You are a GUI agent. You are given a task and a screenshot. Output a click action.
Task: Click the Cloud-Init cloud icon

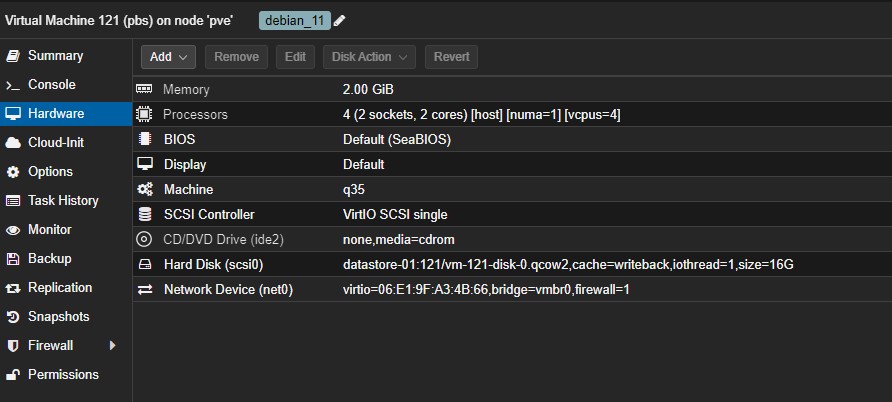pos(13,143)
